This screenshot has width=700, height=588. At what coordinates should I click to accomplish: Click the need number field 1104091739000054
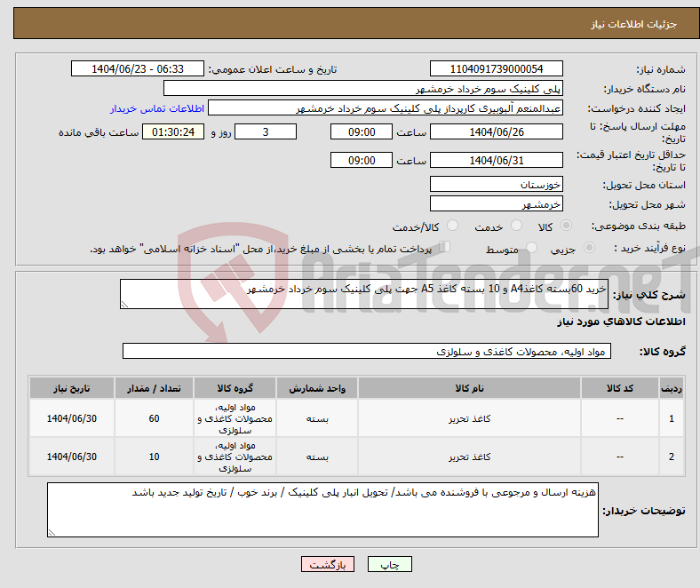[497, 68]
